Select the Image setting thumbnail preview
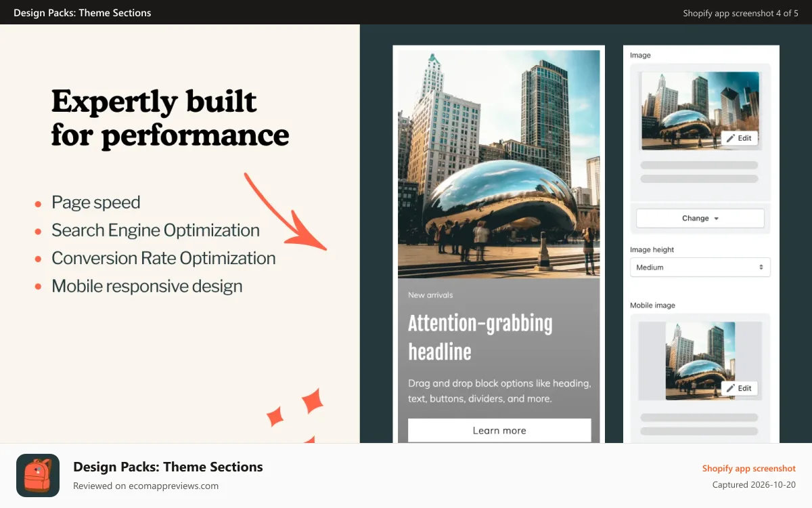Screen dimensions: 812x508 (700, 111)
